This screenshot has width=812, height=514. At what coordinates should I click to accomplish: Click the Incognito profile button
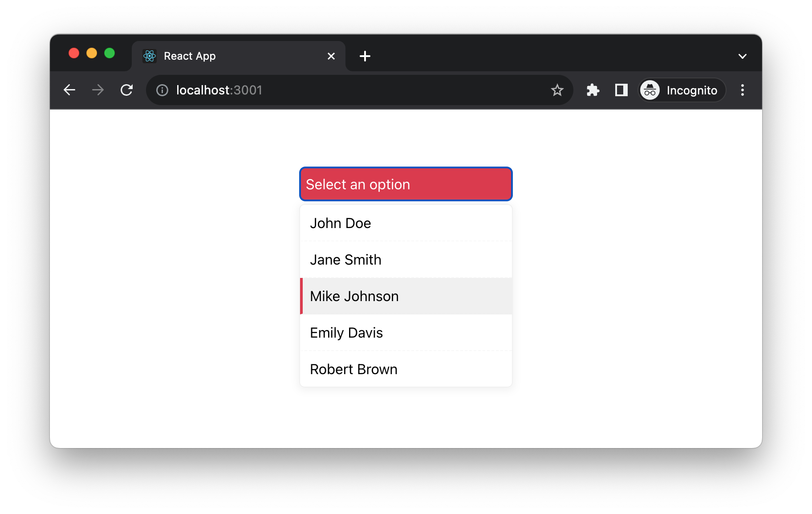click(682, 90)
